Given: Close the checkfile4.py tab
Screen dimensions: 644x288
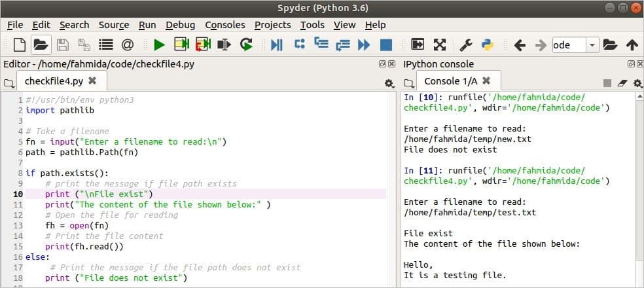Looking at the screenshot, I should [x=92, y=81].
